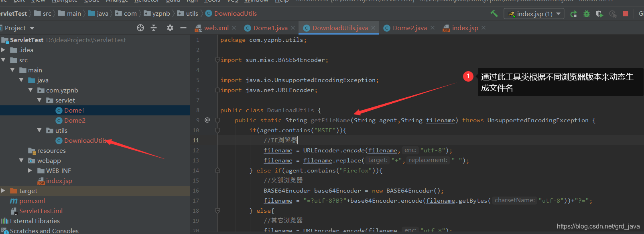Close the web.xml tab
644x234 pixels.
click(234, 28)
